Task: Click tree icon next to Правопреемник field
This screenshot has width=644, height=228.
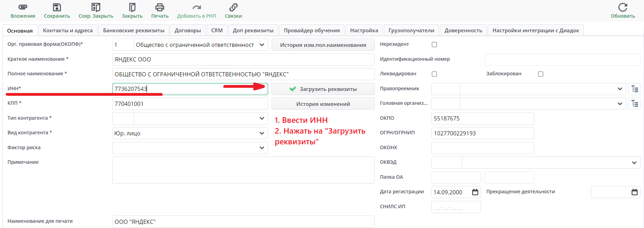Action: [x=635, y=89]
